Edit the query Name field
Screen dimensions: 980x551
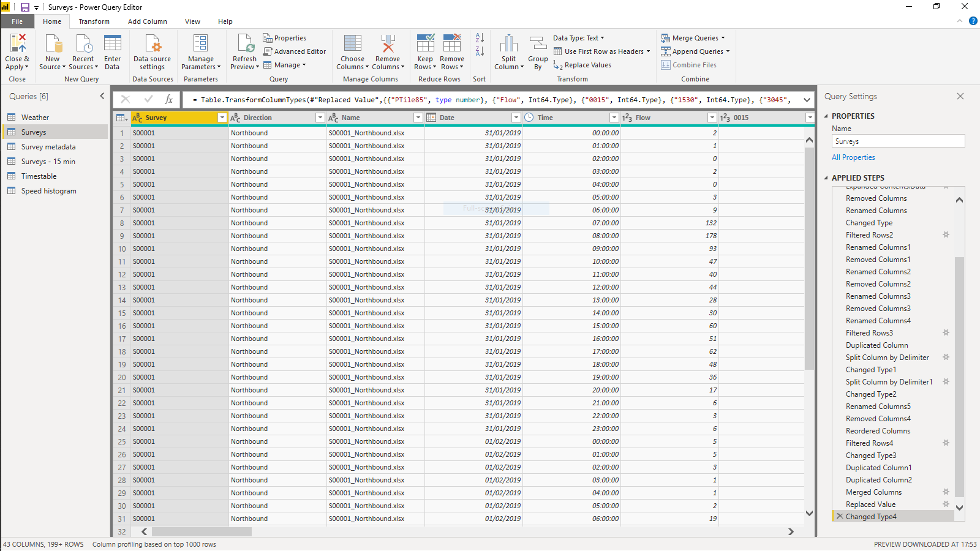[899, 141]
